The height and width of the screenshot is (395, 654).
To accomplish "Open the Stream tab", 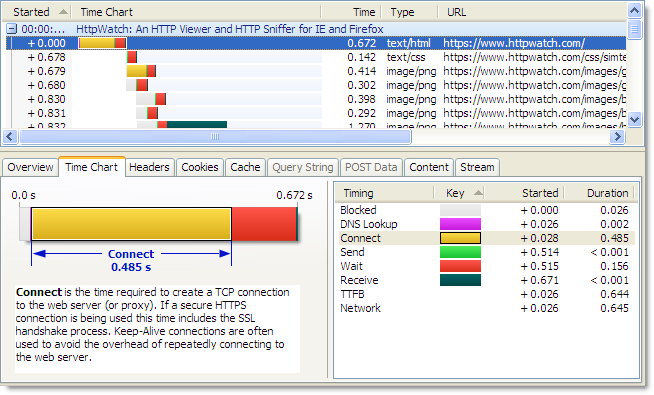I will tap(477, 167).
